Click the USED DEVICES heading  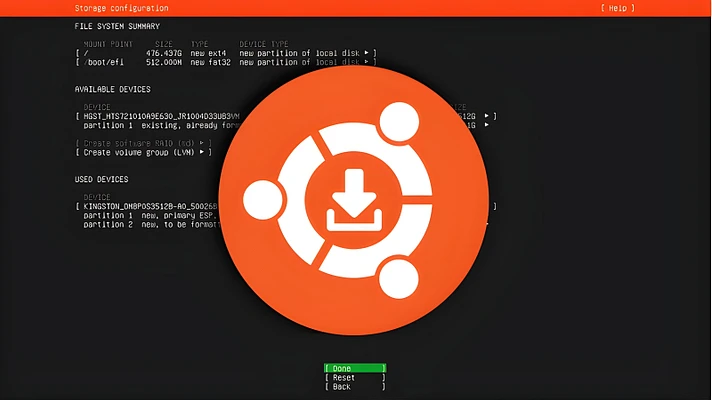coord(101,179)
